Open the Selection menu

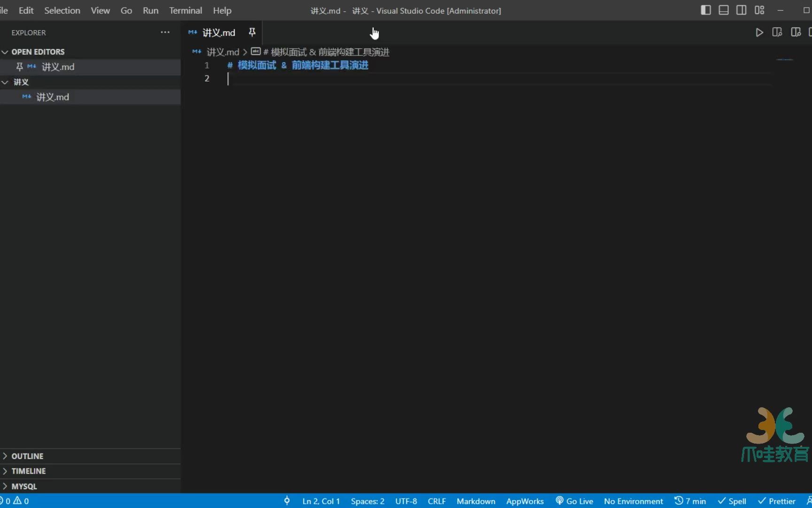pyautogui.click(x=62, y=10)
